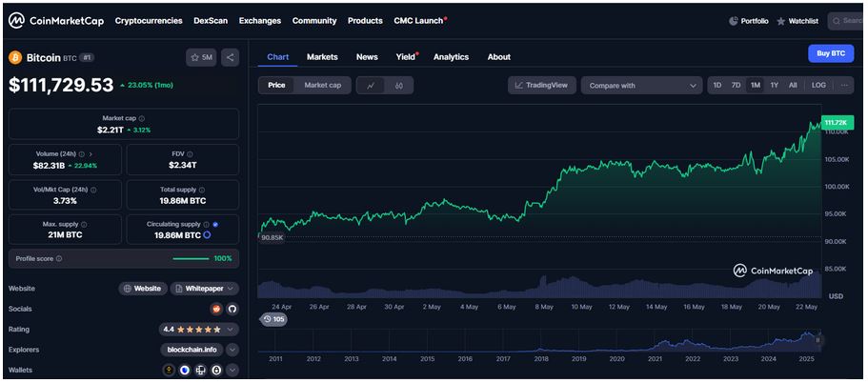The height and width of the screenshot is (383, 868).
Task: Open Exchanges menu
Action: (x=259, y=20)
